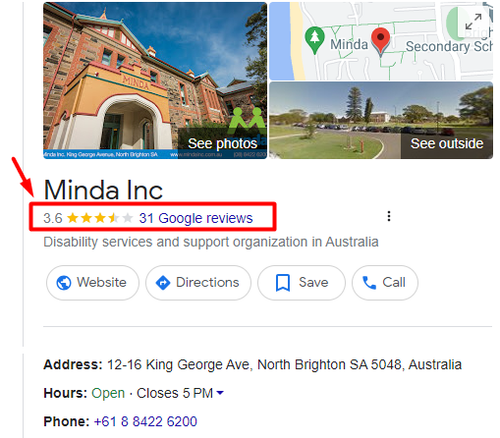This screenshot has width=500, height=438.
Task: Expand the map with the fullscreen arrows icon
Action: pos(474,22)
